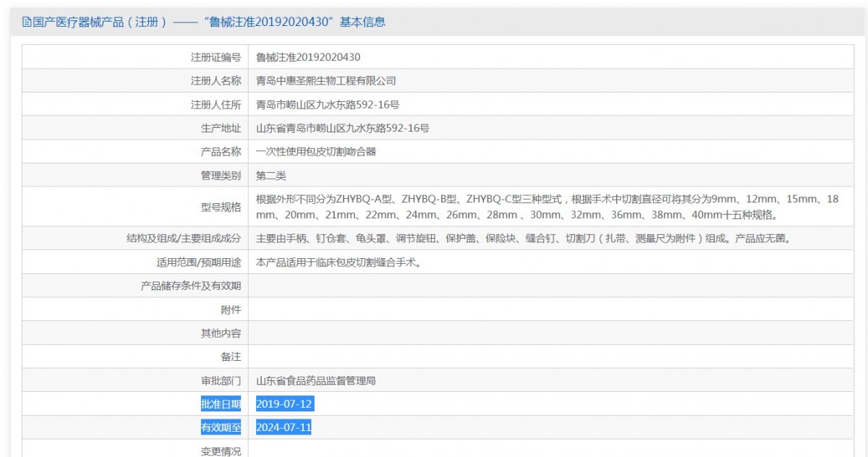The width and height of the screenshot is (868, 457).
Task: Click the registration number value 鲁械注准20192020430
Action: (308, 57)
